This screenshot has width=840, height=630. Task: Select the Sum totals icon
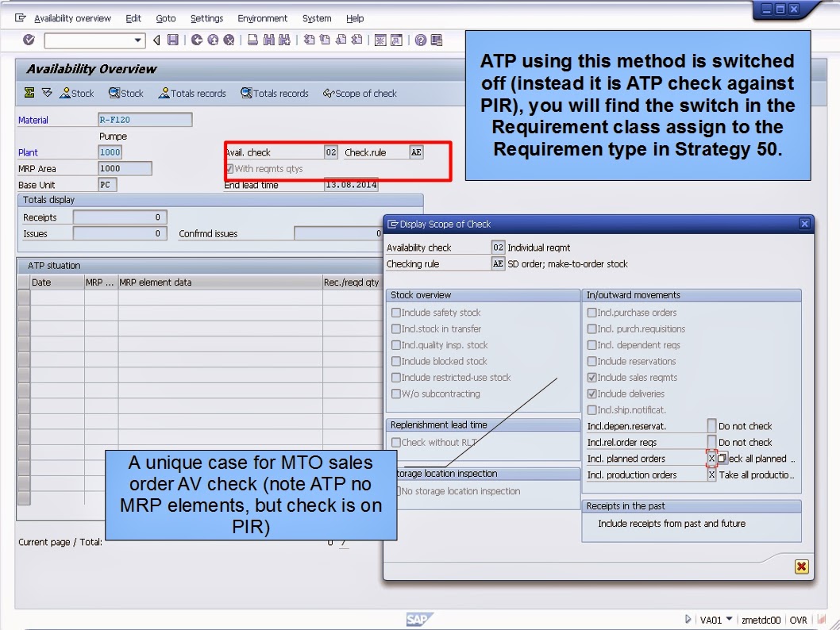point(28,93)
